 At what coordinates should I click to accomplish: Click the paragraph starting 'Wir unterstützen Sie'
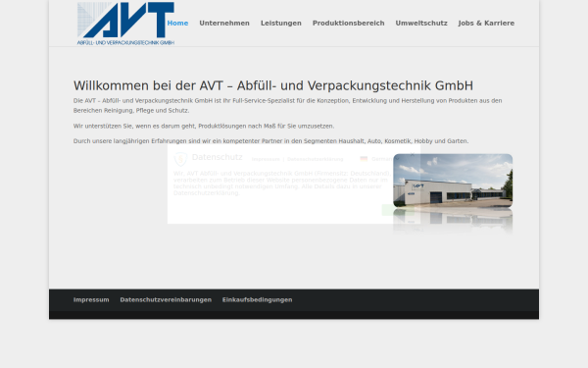click(x=204, y=126)
